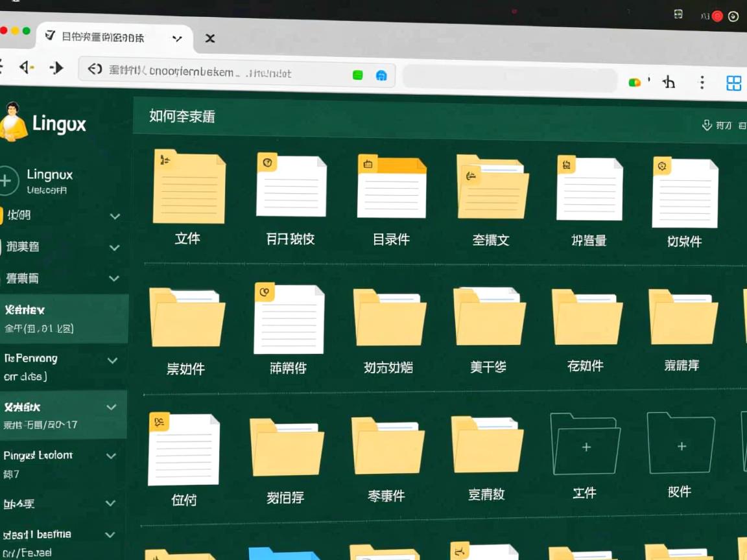Switch to the open browser tab
Screen dimensions: 747x560
pyautogui.click(x=104, y=38)
